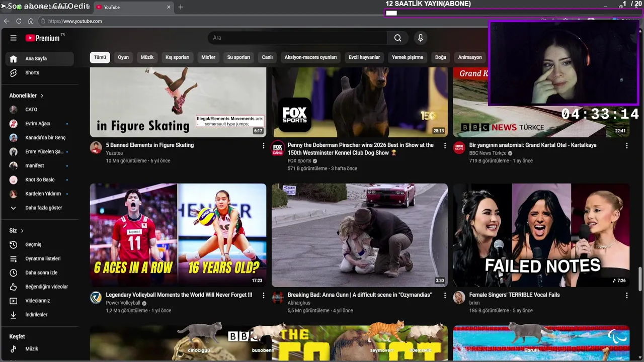Screen dimensions: 644x362
Task: Open a new browser tab
Action: click(181, 7)
